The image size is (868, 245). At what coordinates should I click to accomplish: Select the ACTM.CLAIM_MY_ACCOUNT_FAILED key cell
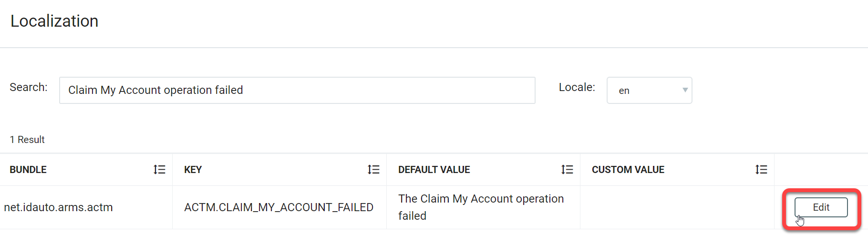[279, 207]
